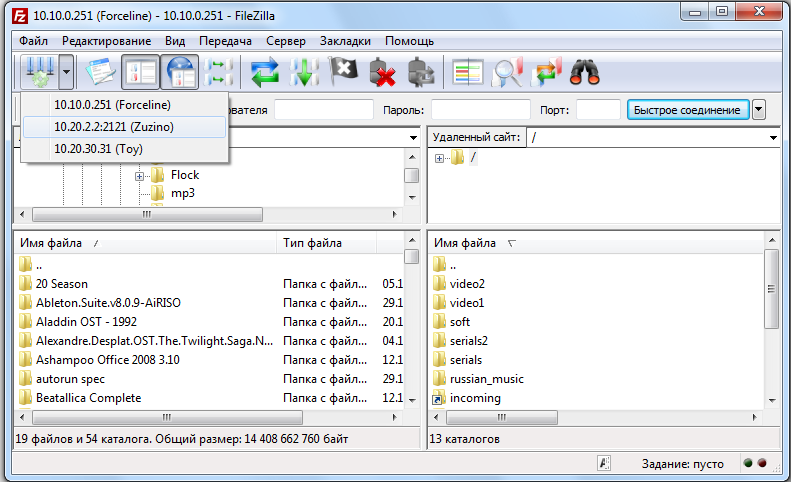
Task: Reconnect to the last server icon
Action: [421, 72]
